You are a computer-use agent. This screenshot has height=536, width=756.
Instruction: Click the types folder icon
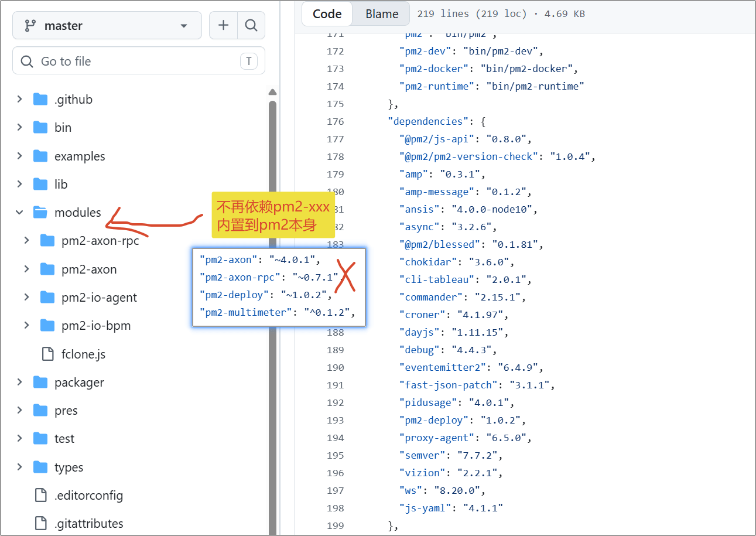tap(40, 467)
